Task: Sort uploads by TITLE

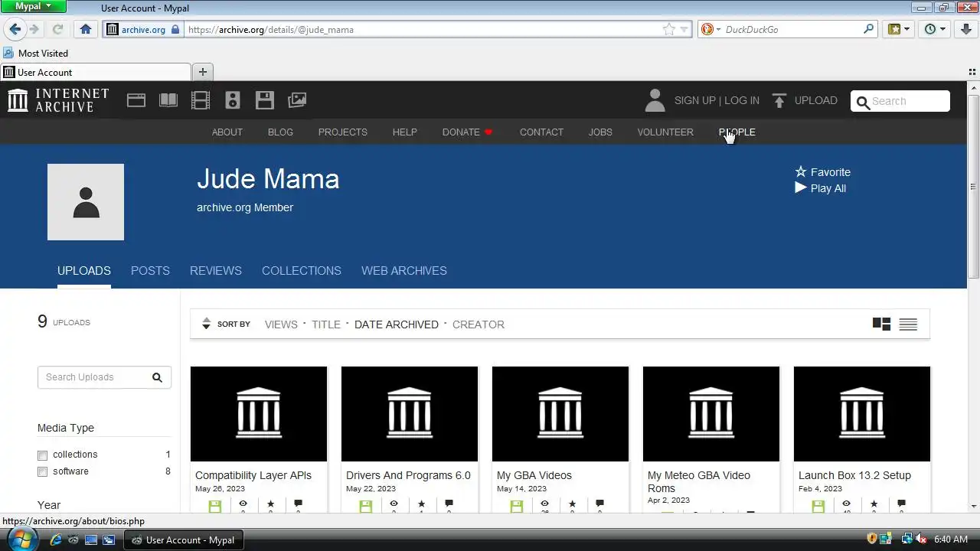Action: click(x=326, y=324)
